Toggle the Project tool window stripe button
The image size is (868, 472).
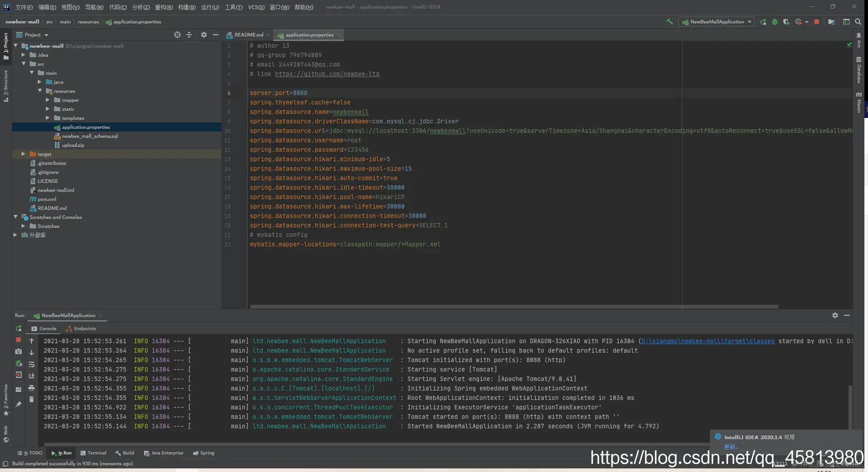6,46
